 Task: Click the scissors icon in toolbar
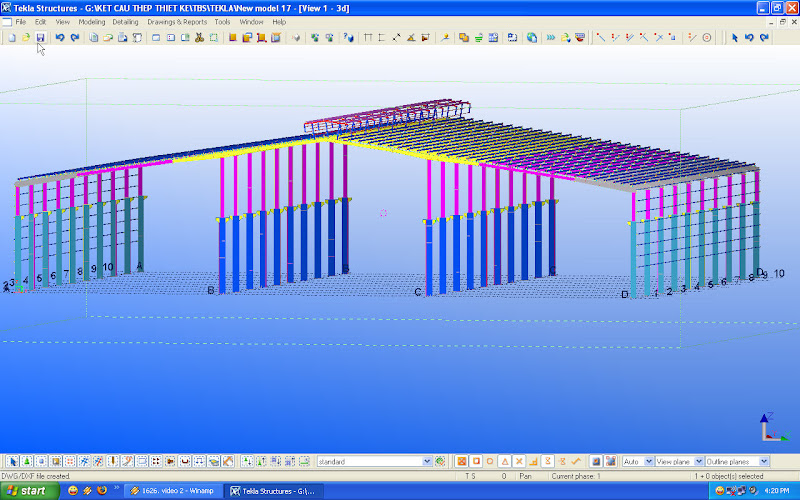pos(200,38)
